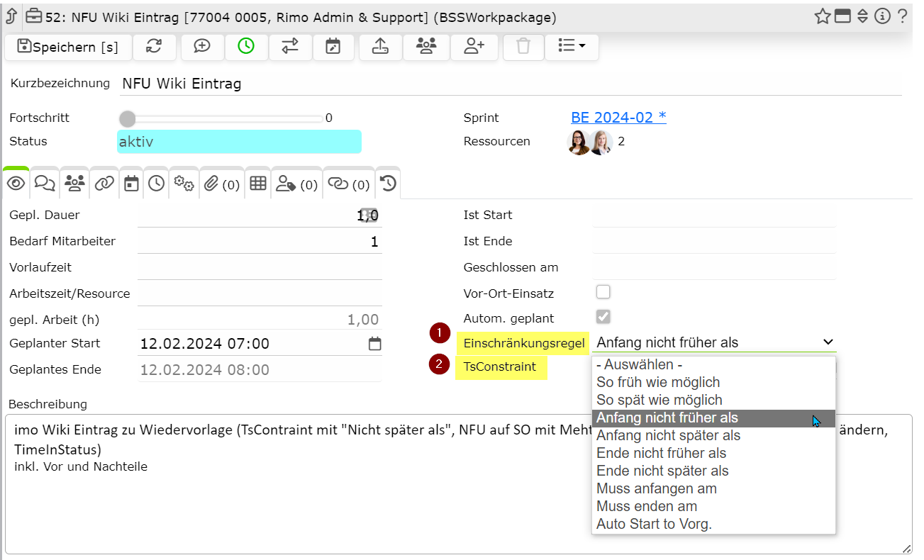The image size is (924, 560).
Task: Toggle the Autom. geplant checkbox
Action: pos(603,317)
